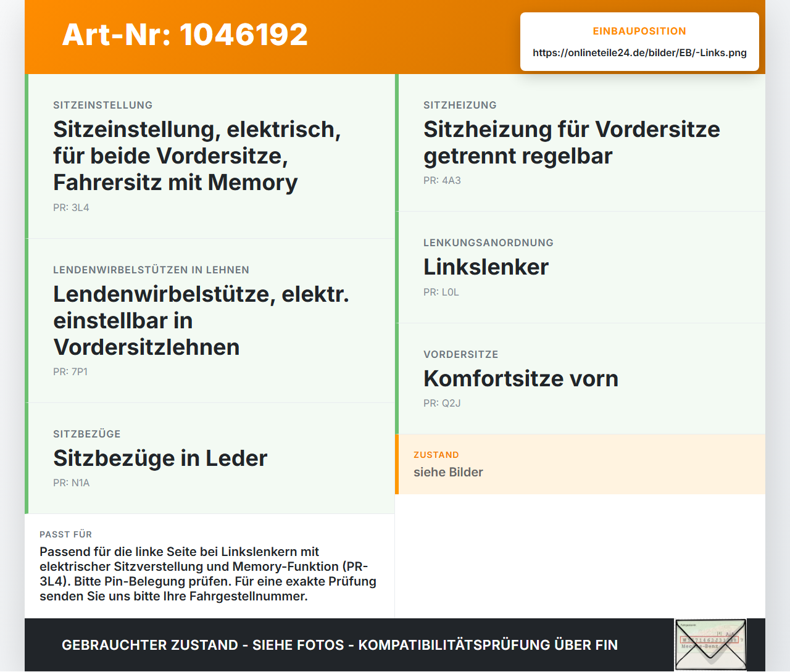Select the PR: 4A3 code
The width and height of the screenshot is (790, 672).
coord(442,180)
